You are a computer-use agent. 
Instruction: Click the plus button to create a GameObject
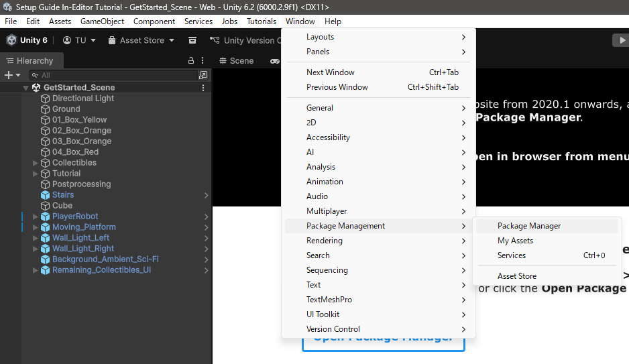(9, 75)
